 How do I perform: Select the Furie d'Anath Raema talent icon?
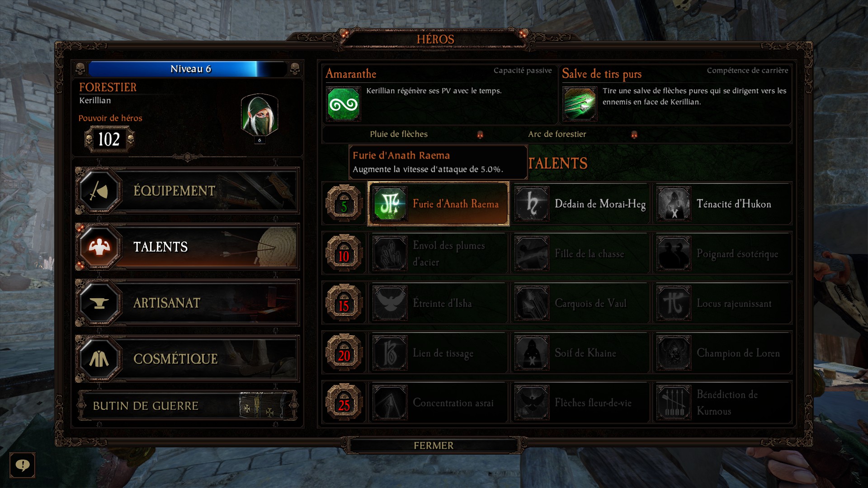[390, 204]
